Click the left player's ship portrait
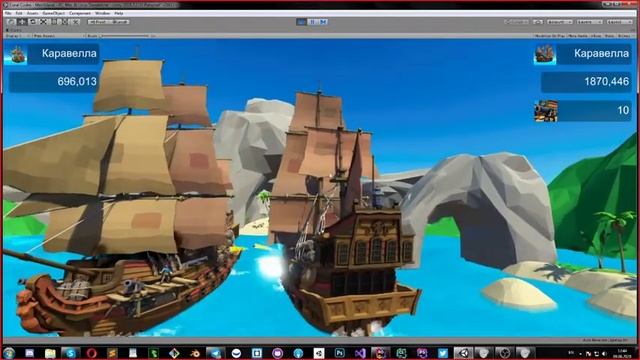This screenshot has width=640, height=360. [x=16, y=54]
